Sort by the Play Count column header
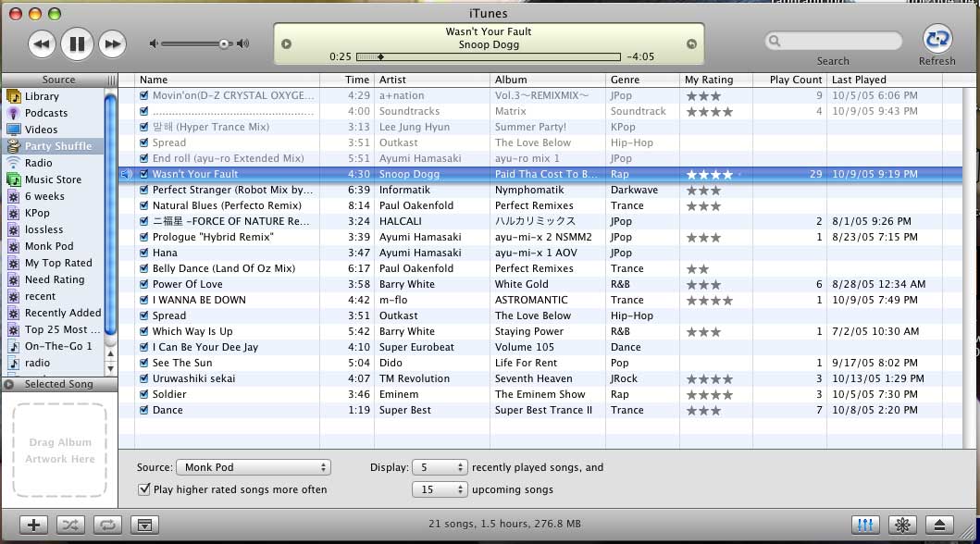The image size is (980, 544). [x=790, y=80]
